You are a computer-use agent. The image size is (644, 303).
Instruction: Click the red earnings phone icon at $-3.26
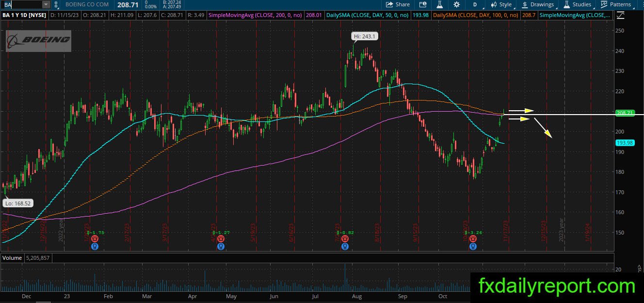click(x=473, y=238)
